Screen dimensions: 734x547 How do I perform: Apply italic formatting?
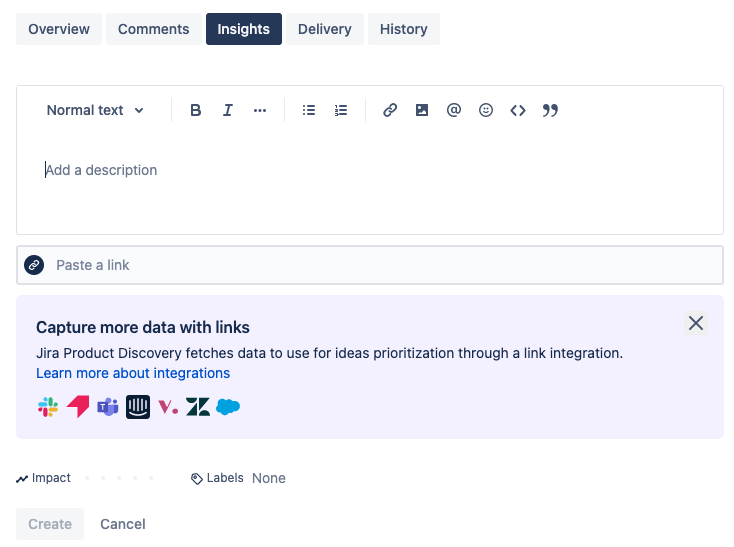pos(228,110)
